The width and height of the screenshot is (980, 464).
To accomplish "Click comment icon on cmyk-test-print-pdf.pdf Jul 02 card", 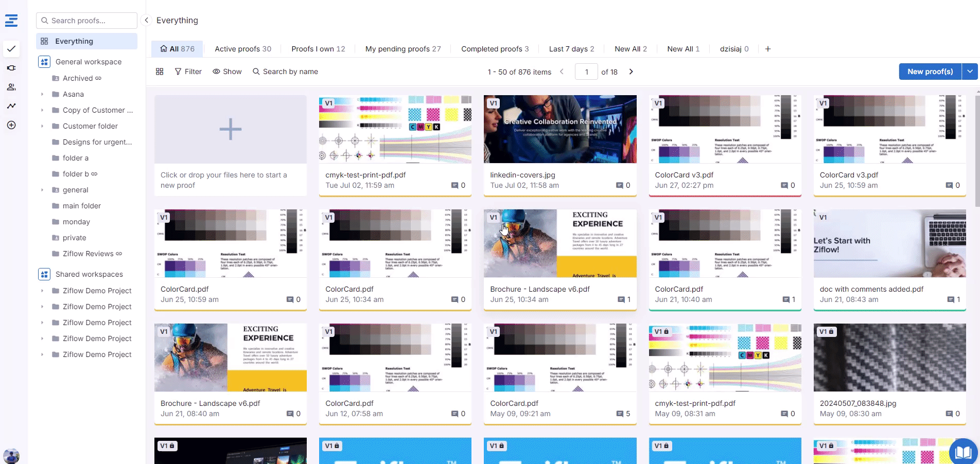I will tap(454, 185).
